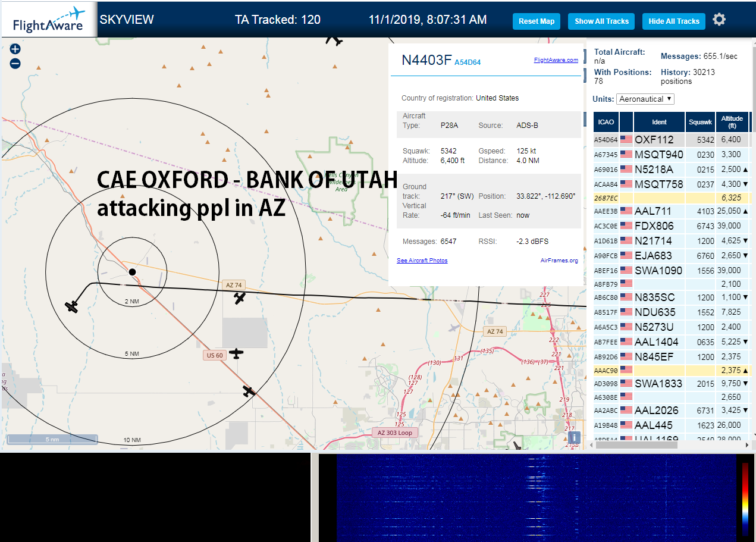
Task: Click US flag in OXF112 row
Action: tap(626, 139)
